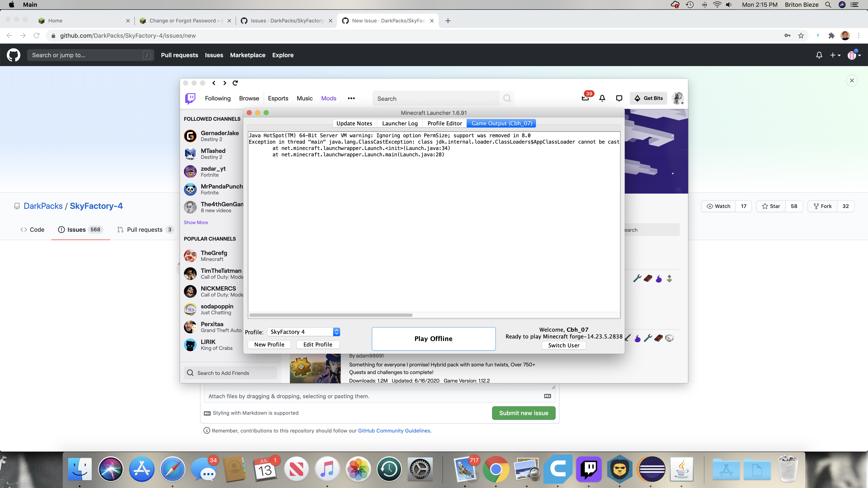Open Twitch more options ellipsis menu
This screenshot has width=868, height=488.
point(351,98)
